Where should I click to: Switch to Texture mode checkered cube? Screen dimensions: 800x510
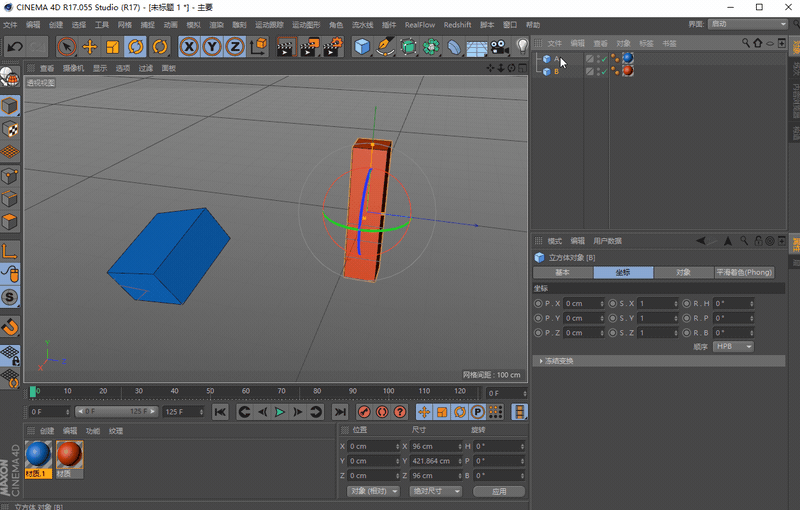[x=10, y=130]
